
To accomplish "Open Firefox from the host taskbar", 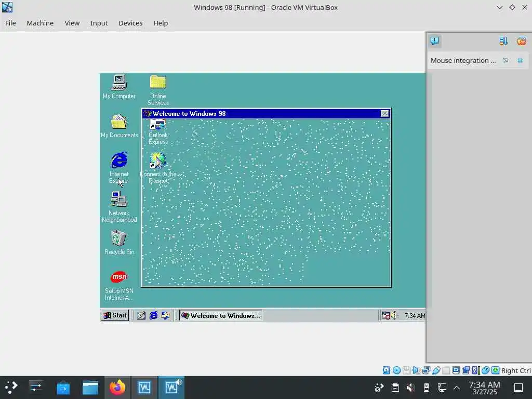I will click(x=117, y=387).
